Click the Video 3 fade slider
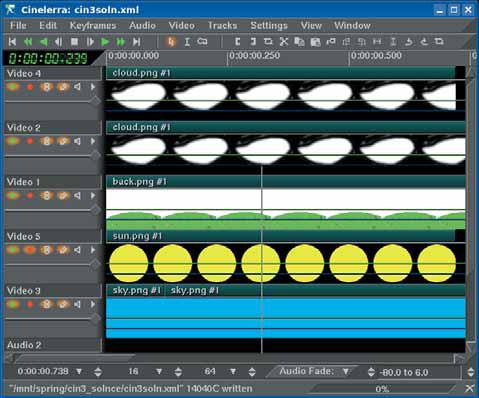This screenshot has width=479, height=398. click(53, 319)
